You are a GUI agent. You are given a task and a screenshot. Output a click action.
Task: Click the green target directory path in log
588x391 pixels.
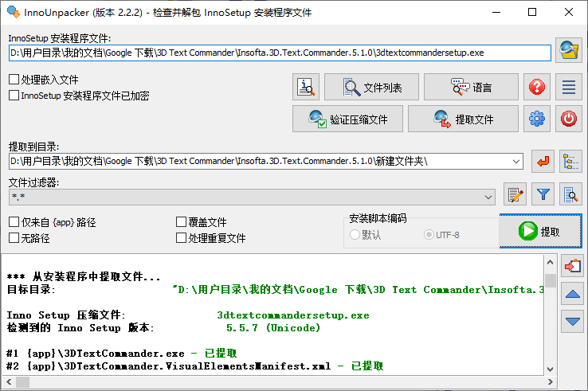(358, 289)
